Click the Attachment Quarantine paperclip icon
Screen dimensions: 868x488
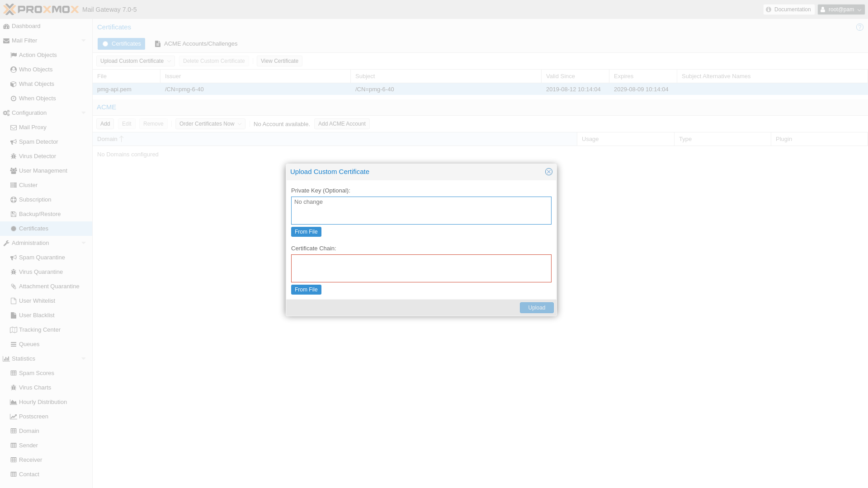[14, 286]
